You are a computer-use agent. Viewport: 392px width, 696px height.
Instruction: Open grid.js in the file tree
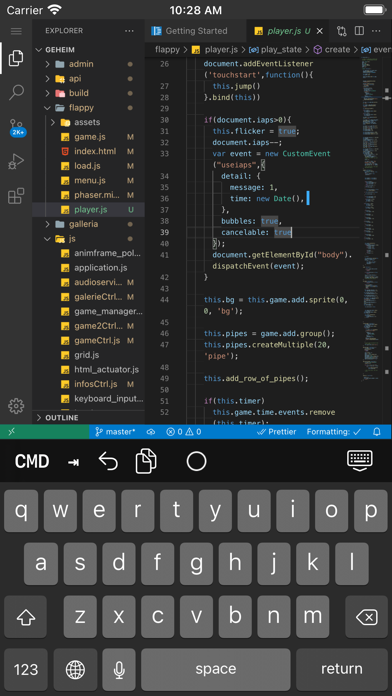click(87, 355)
